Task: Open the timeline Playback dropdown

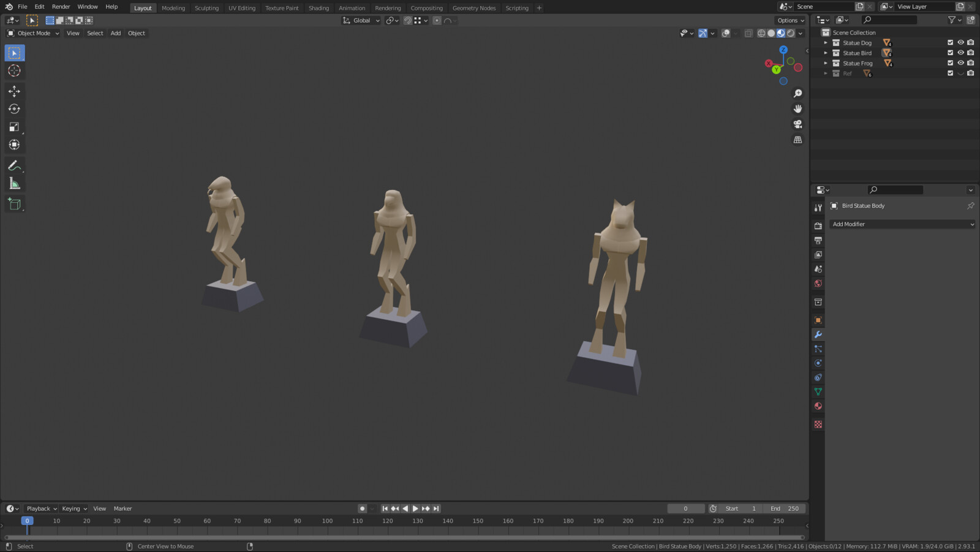Action: click(x=41, y=509)
